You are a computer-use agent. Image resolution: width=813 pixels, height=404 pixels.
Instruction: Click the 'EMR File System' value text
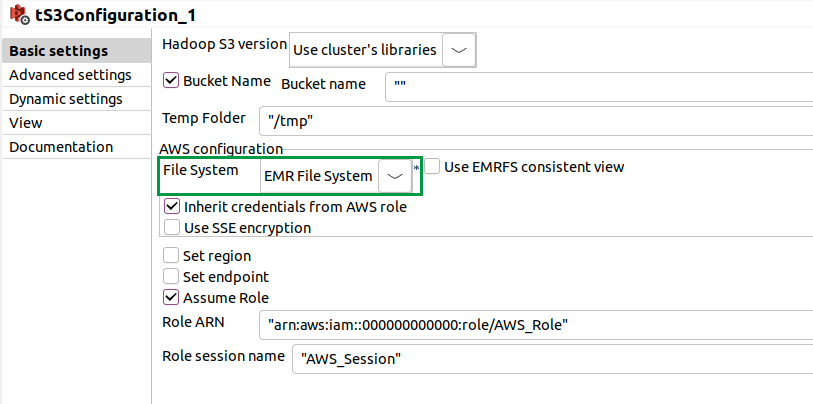point(318,176)
